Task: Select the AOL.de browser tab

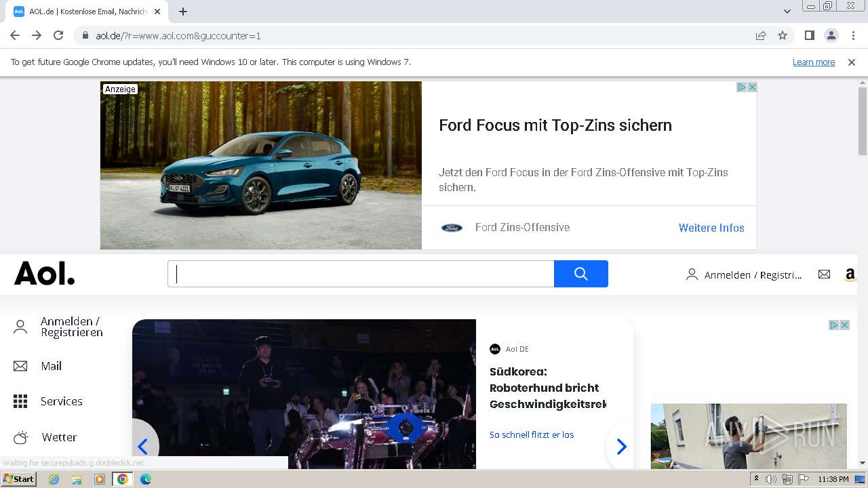Action: click(88, 12)
